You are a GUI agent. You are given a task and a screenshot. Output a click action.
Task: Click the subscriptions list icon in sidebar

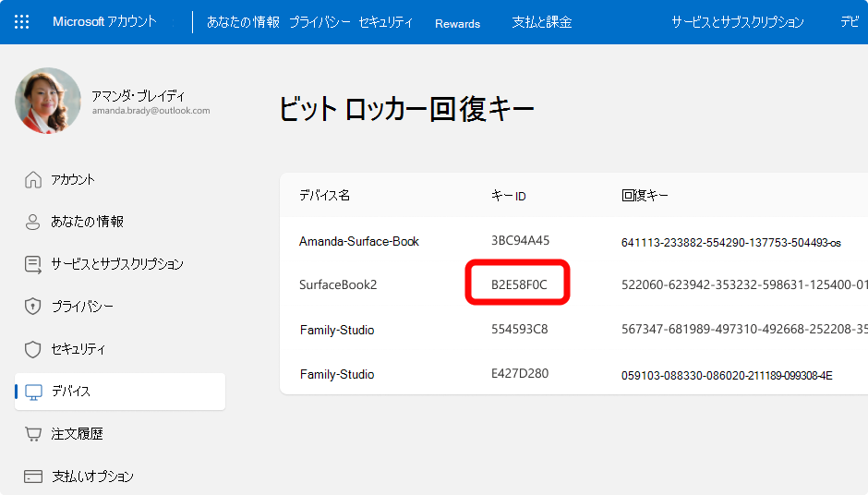click(32, 264)
